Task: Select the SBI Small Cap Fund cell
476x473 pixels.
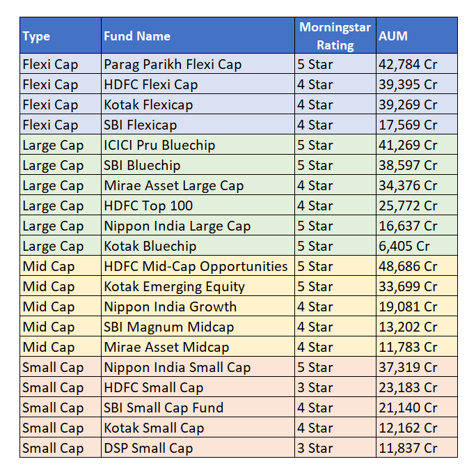Action: [x=164, y=408]
